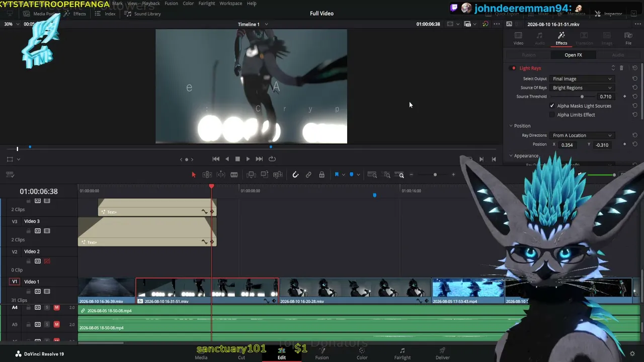This screenshot has height=362, width=644.
Task: Switch to the inspector Video tab
Action: 518,38
